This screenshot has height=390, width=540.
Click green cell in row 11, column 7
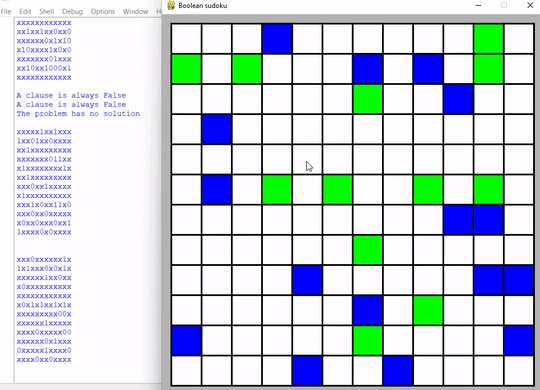click(367, 340)
